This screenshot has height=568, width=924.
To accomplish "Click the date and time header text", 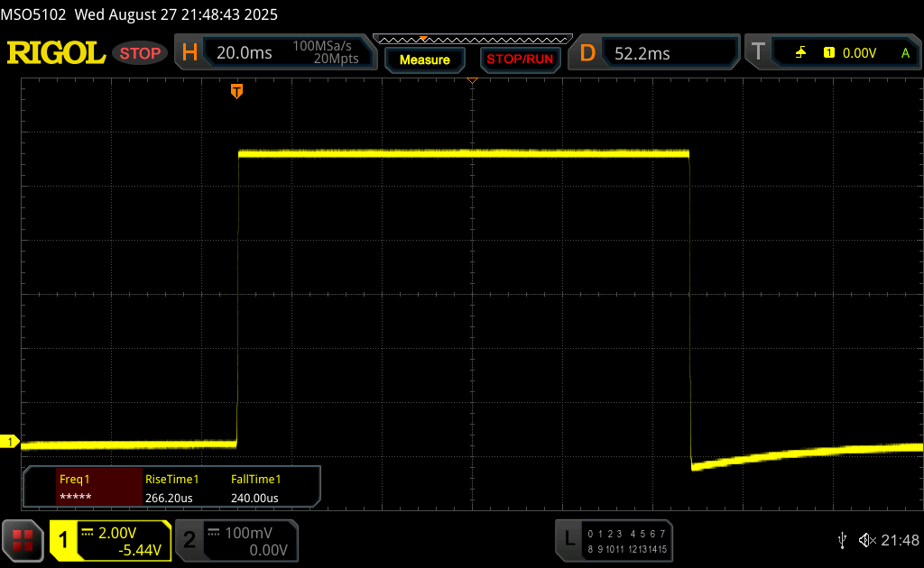I will tap(176, 14).
